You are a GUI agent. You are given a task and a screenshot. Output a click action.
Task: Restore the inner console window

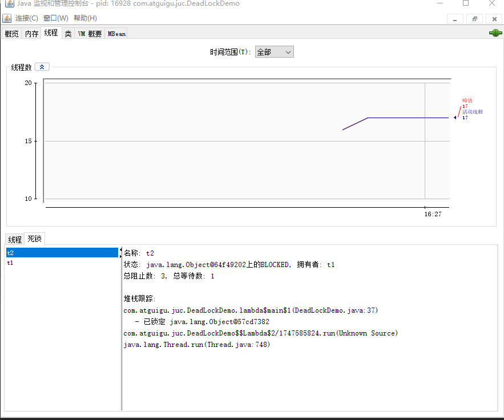(475, 19)
